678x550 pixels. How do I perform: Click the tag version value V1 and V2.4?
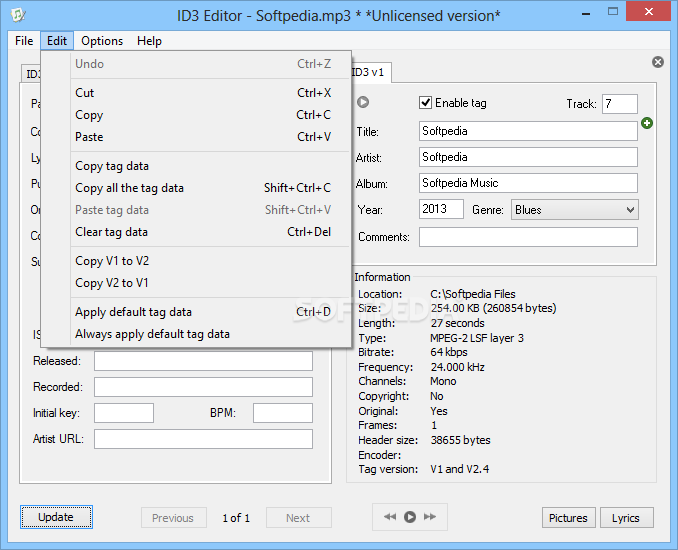click(460, 469)
